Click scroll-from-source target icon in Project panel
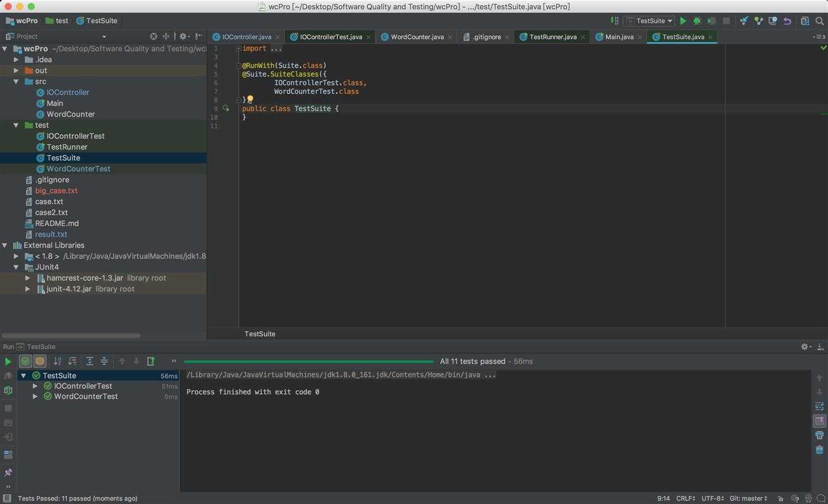Viewport: 828px width, 504px height. pyautogui.click(x=154, y=36)
